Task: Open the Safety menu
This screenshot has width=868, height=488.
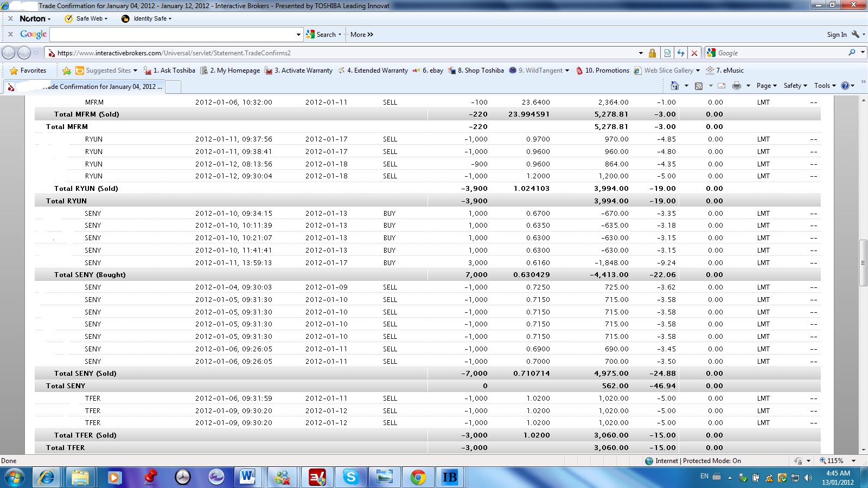Action: [x=795, y=86]
